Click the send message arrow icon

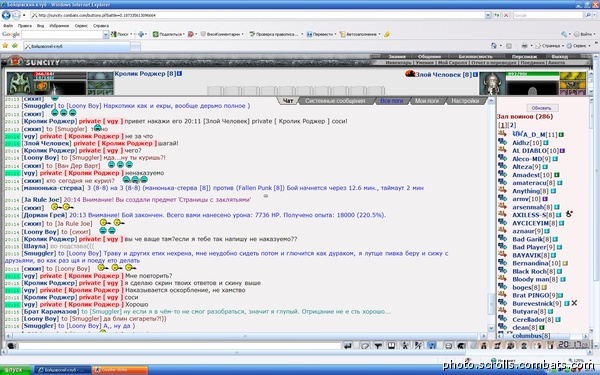point(347,346)
